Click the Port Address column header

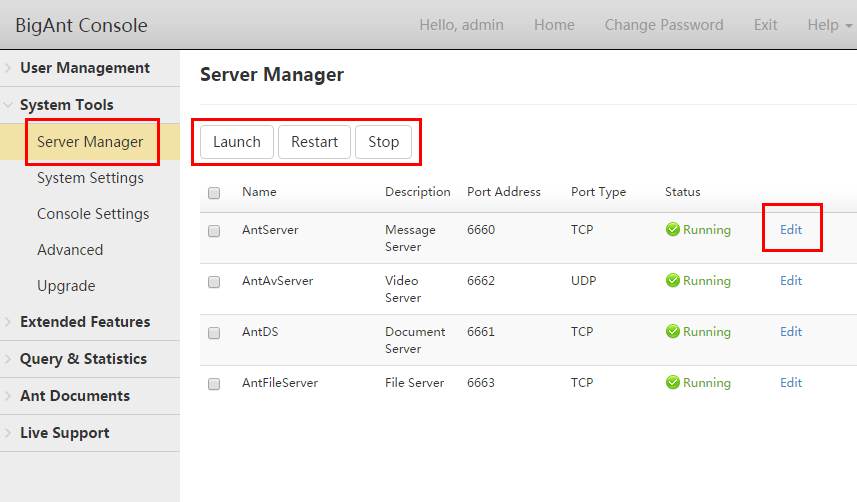[503, 192]
